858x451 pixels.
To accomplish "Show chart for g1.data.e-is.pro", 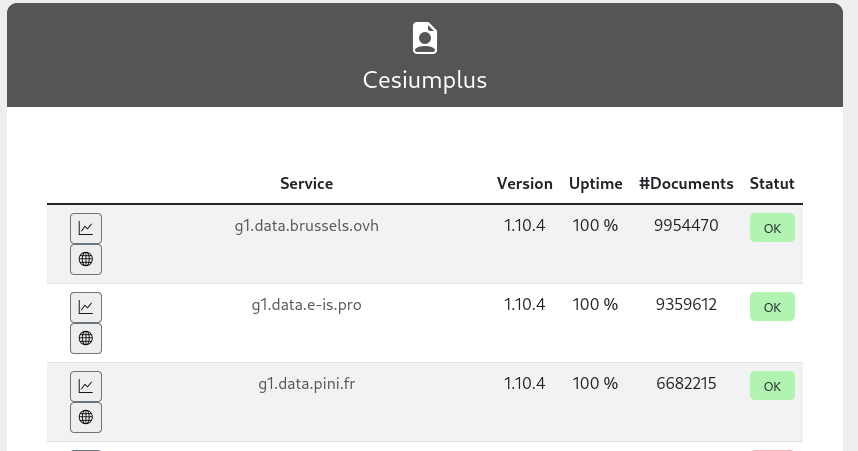I will point(86,307).
